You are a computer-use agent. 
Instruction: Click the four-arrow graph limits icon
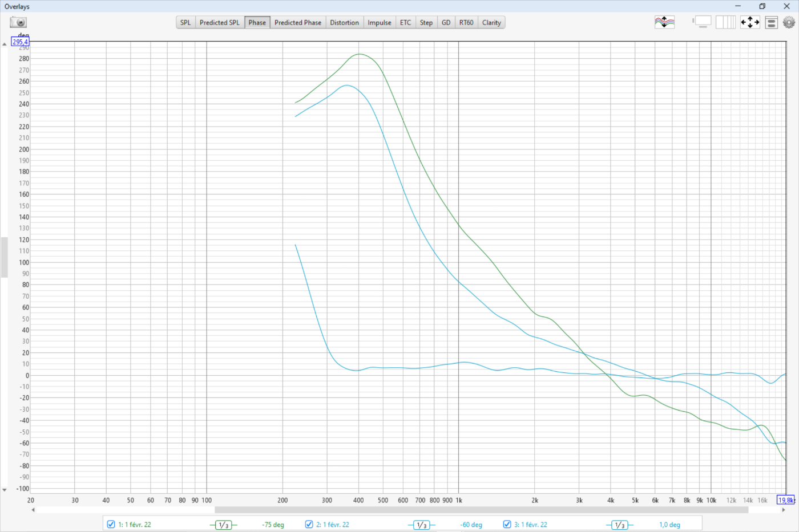tap(750, 22)
